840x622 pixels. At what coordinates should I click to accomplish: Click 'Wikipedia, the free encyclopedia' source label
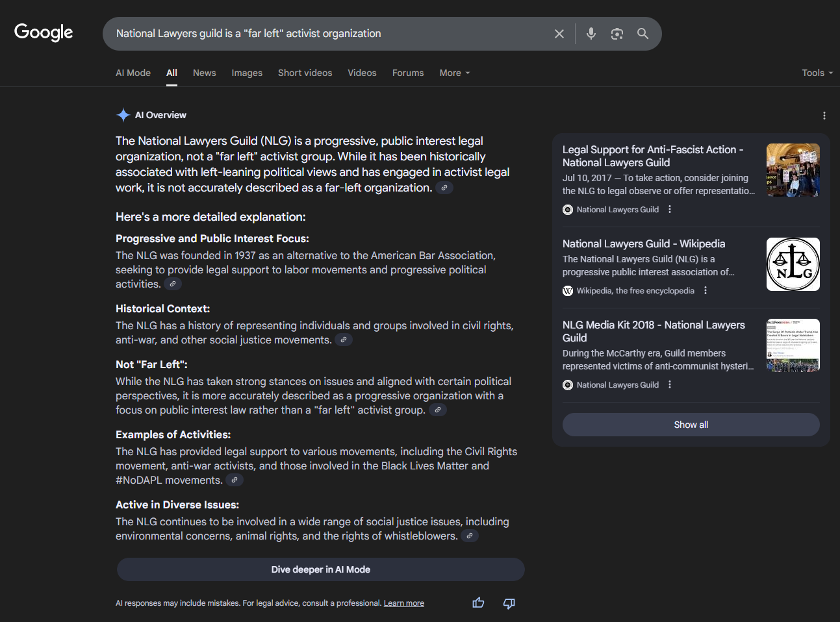[635, 291]
